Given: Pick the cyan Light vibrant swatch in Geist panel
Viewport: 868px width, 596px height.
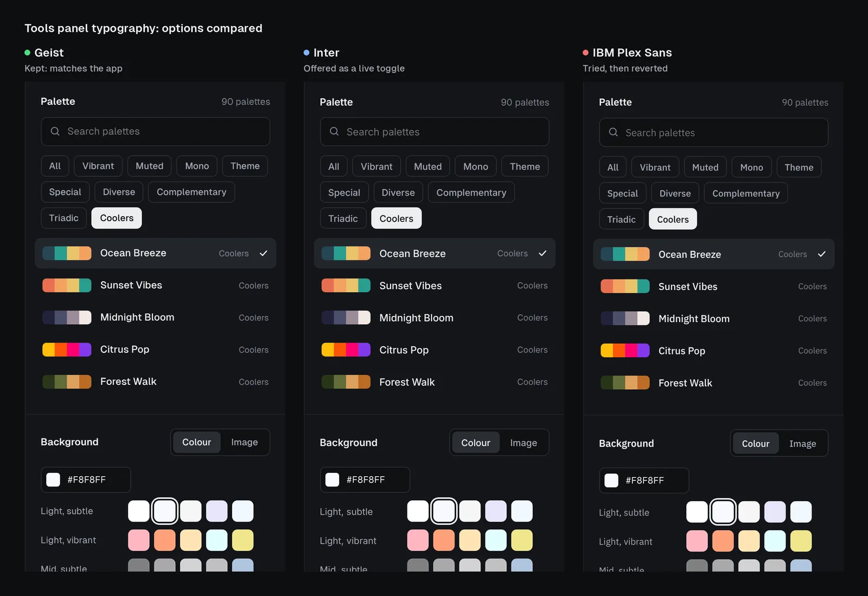Looking at the screenshot, I should click(x=216, y=540).
